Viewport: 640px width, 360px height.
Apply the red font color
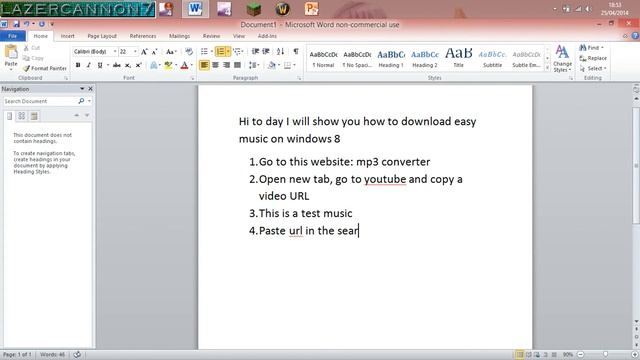point(184,65)
